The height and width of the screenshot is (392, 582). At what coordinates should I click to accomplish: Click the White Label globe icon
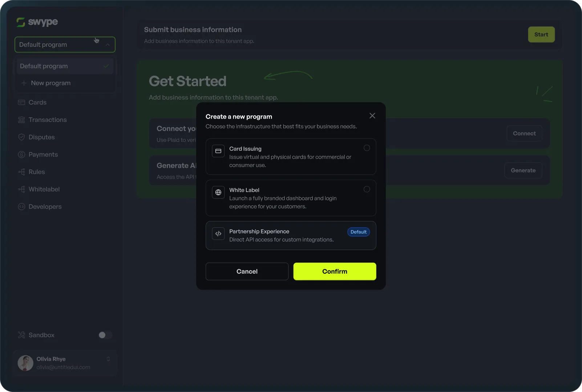[x=218, y=192]
